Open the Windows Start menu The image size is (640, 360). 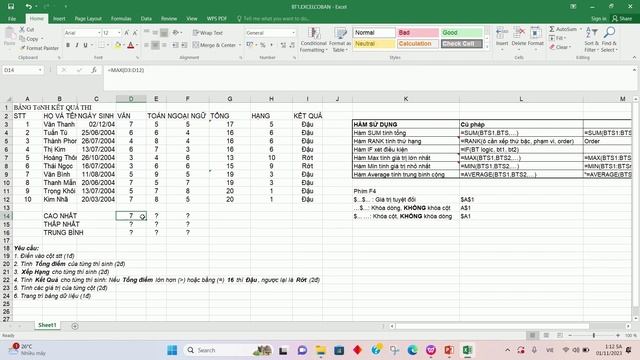coord(172,350)
